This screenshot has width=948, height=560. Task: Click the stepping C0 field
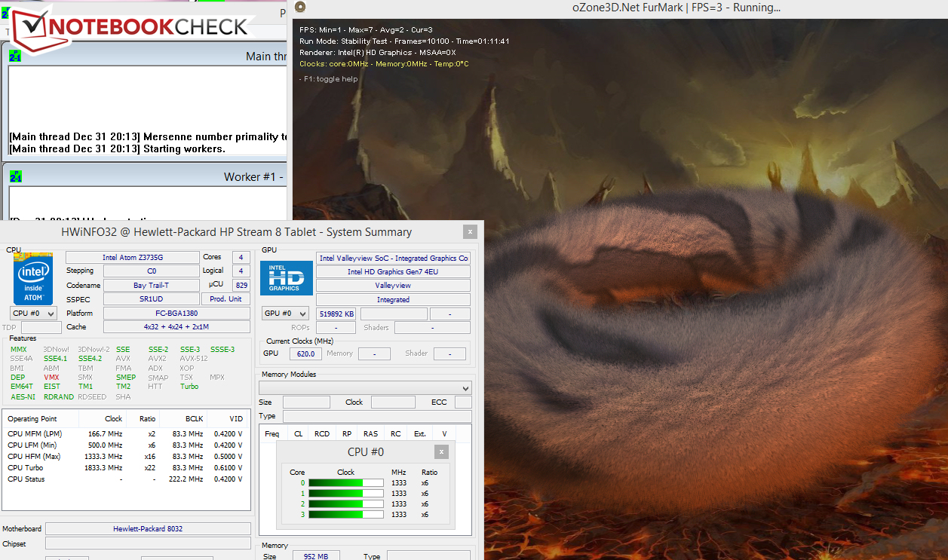[x=151, y=271]
